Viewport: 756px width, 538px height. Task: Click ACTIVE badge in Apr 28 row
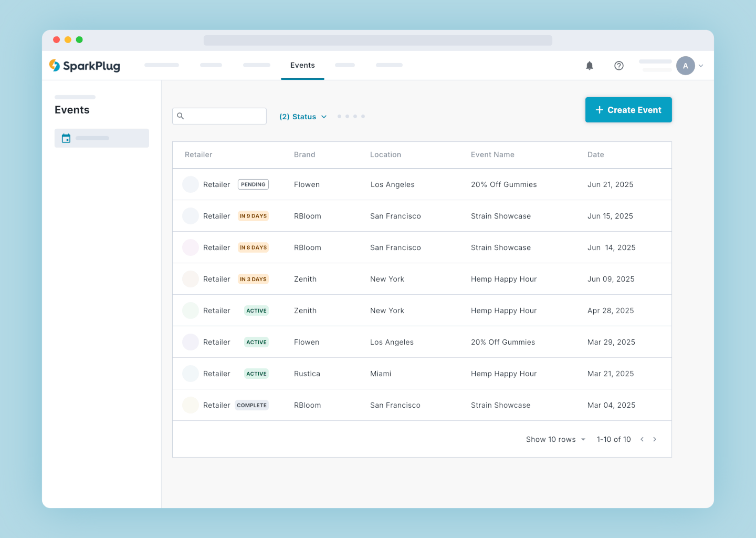[x=257, y=311]
